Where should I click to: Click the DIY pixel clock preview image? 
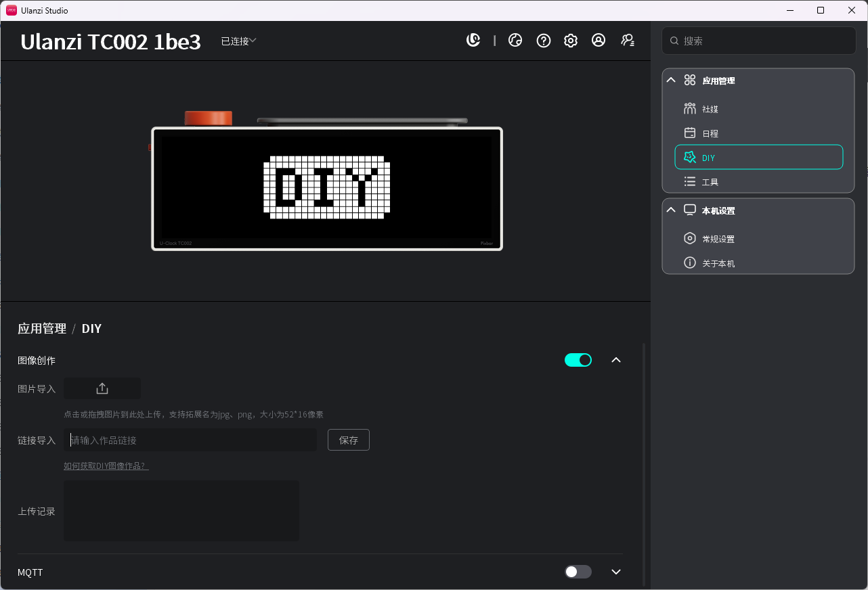pyautogui.click(x=327, y=188)
